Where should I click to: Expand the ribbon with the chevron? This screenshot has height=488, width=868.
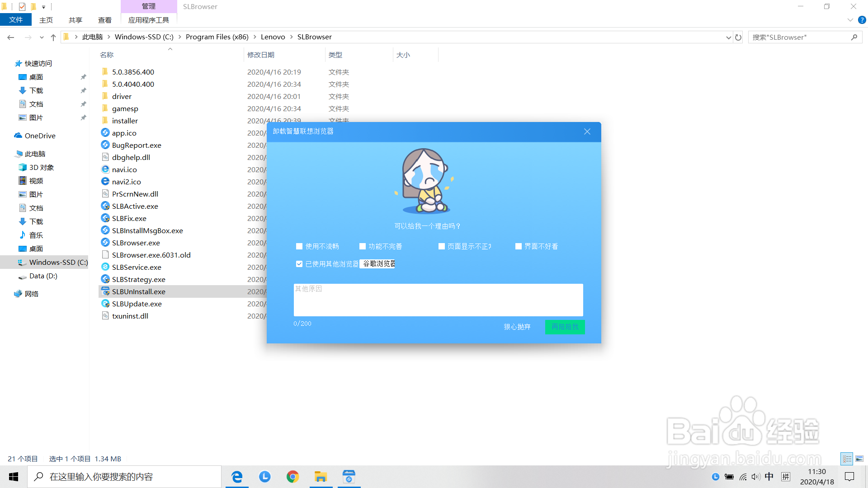(850, 20)
